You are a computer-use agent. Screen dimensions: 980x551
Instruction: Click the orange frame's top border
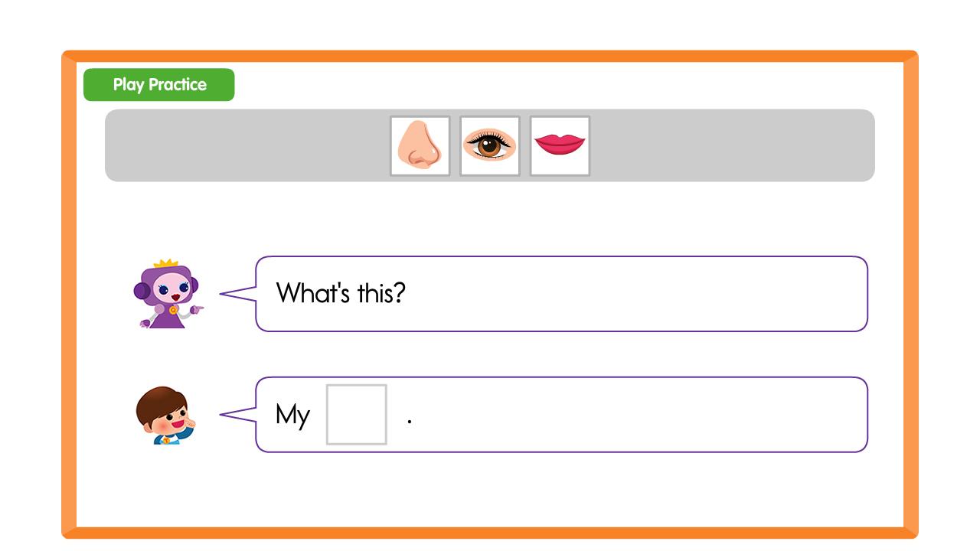click(x=490, y=56)
